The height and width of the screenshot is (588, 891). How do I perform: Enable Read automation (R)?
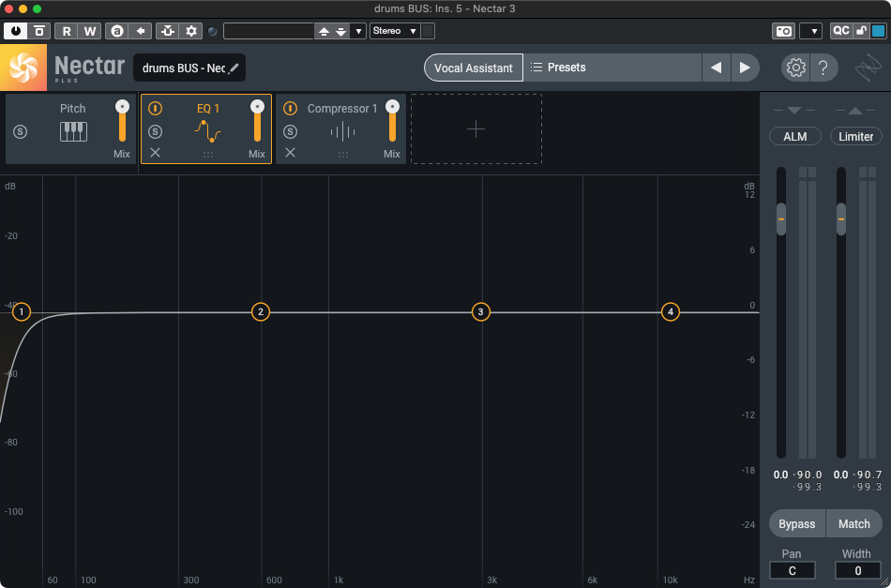point(67,31)
